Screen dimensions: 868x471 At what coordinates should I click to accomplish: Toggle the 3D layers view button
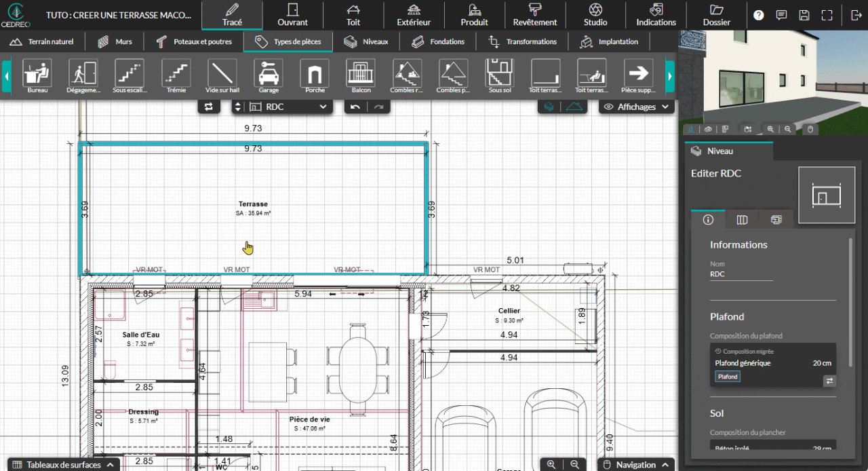point(550,107)
